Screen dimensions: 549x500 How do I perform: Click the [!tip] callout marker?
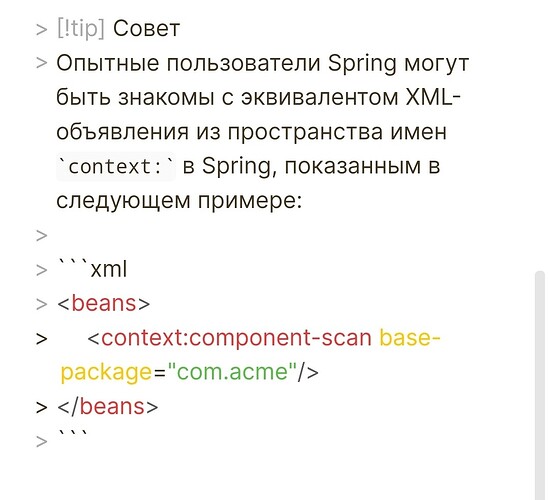click(81, 28)
